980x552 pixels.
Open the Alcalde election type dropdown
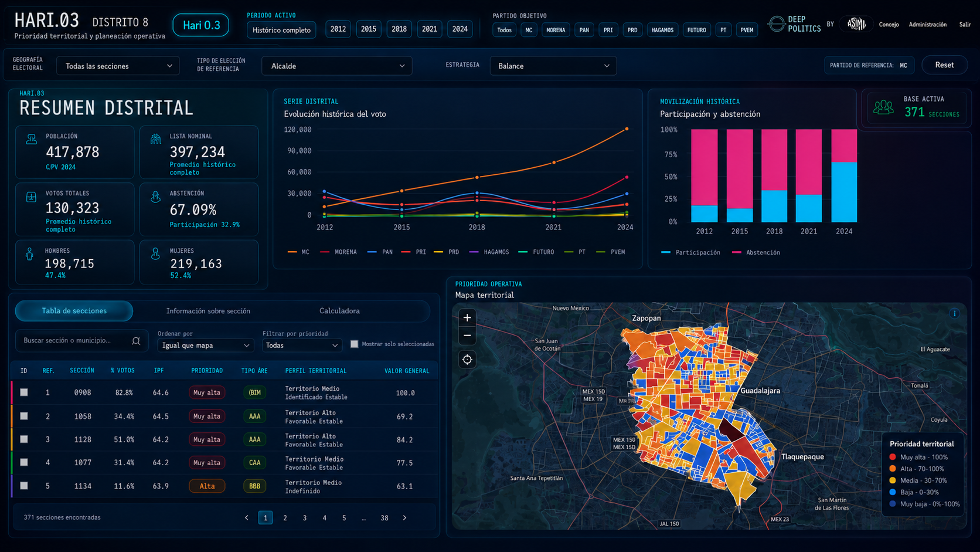337,66
